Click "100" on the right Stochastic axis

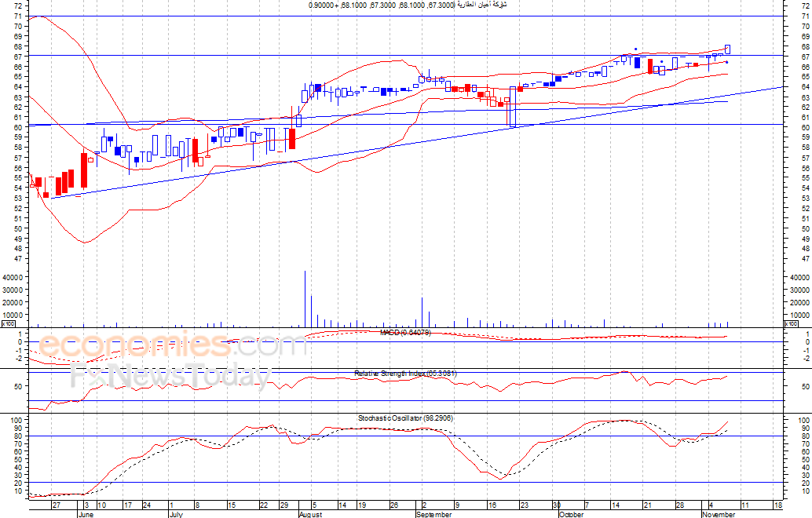tap(805, 421)
